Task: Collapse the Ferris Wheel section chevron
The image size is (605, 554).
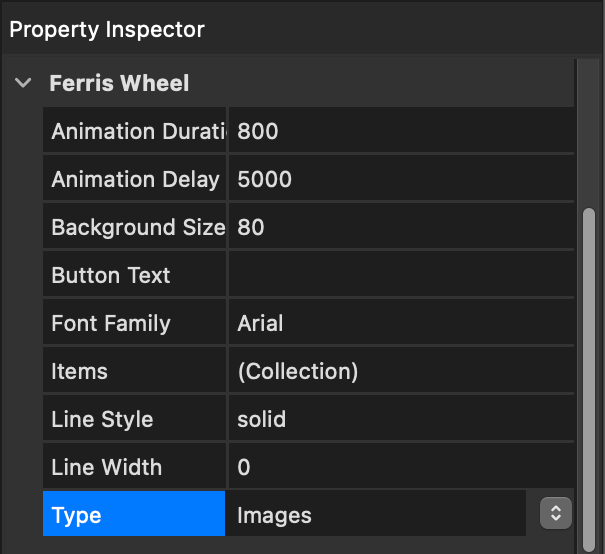Action: [23, 83]
